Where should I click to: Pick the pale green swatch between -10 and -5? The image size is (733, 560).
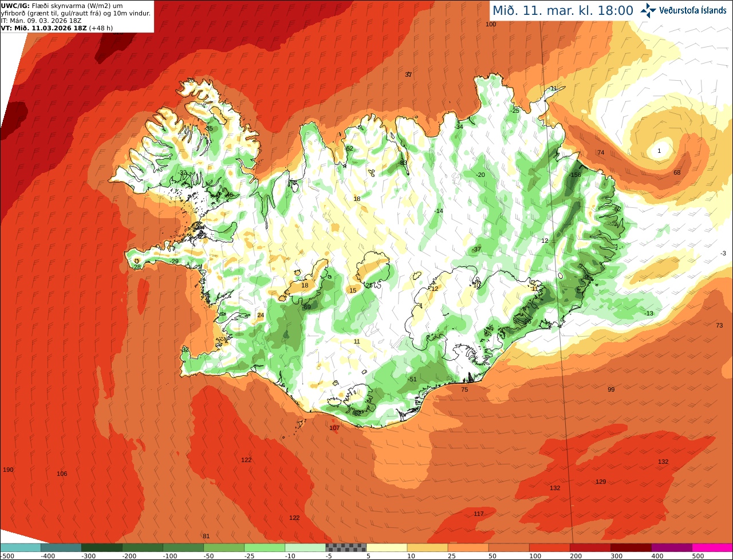(x=305, y=547)
